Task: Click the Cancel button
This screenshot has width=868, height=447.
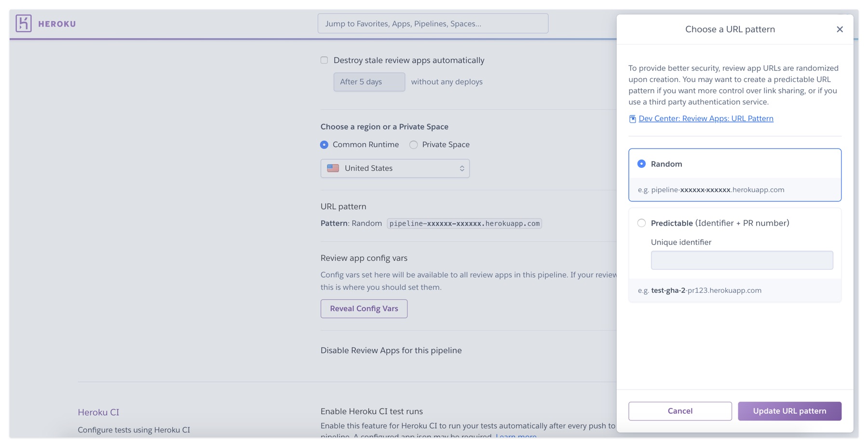Action: (679, 411)
